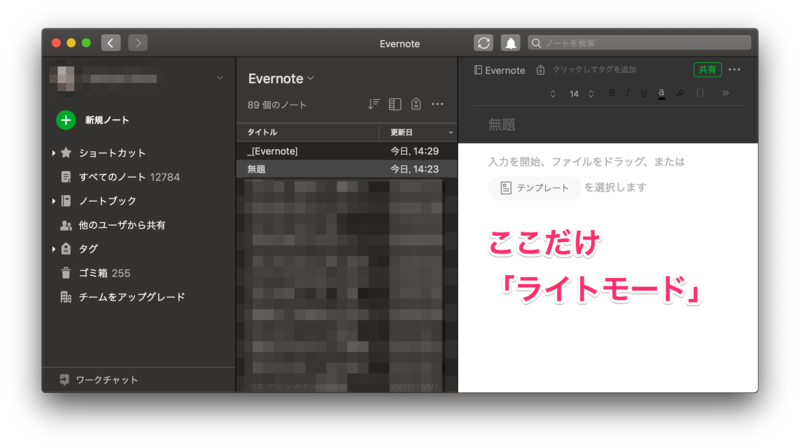
Task: Focus the note search field
Action: click(x=639, y=43)
